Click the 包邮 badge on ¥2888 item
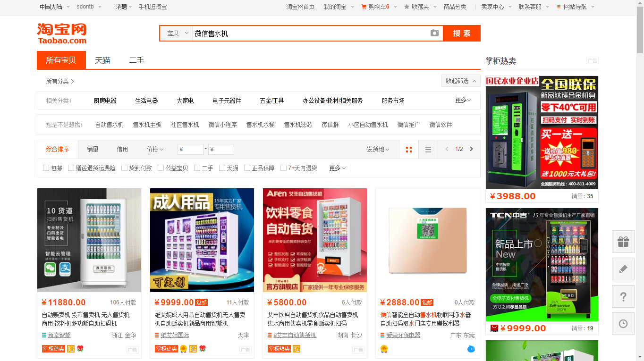 pyautogui.click(x=427, y=302)
